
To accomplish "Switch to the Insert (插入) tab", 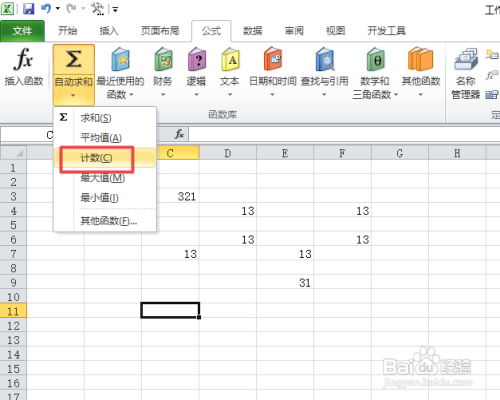I will 109,31.
